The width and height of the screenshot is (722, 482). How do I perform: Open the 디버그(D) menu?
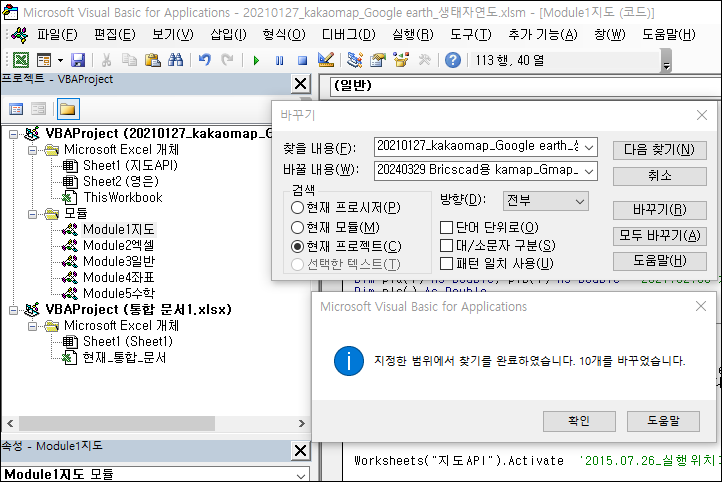click(349, 35)
